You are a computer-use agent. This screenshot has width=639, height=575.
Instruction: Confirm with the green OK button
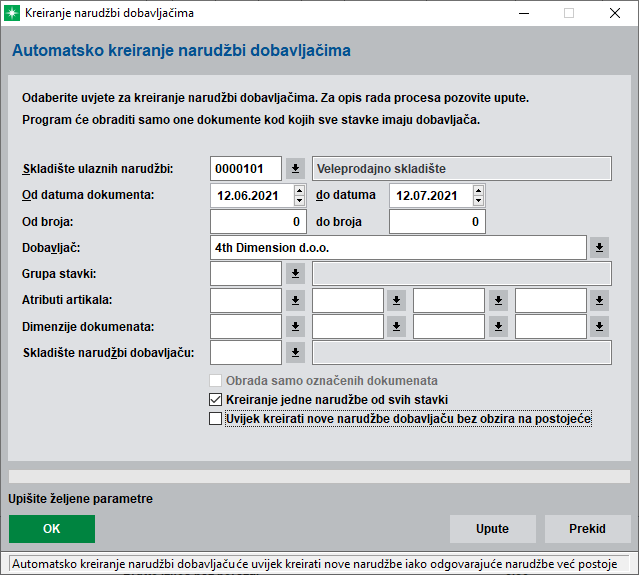click(x=52, y=529)
